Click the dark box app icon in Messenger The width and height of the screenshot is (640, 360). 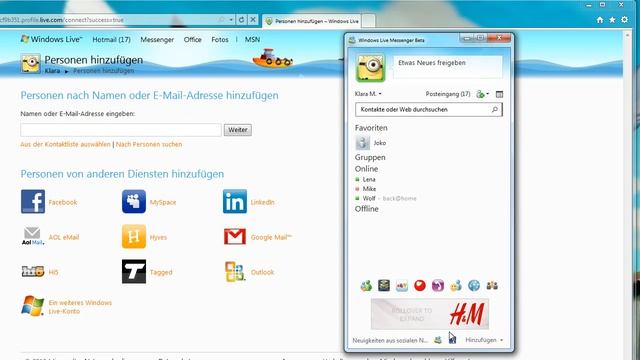point(384,285)
